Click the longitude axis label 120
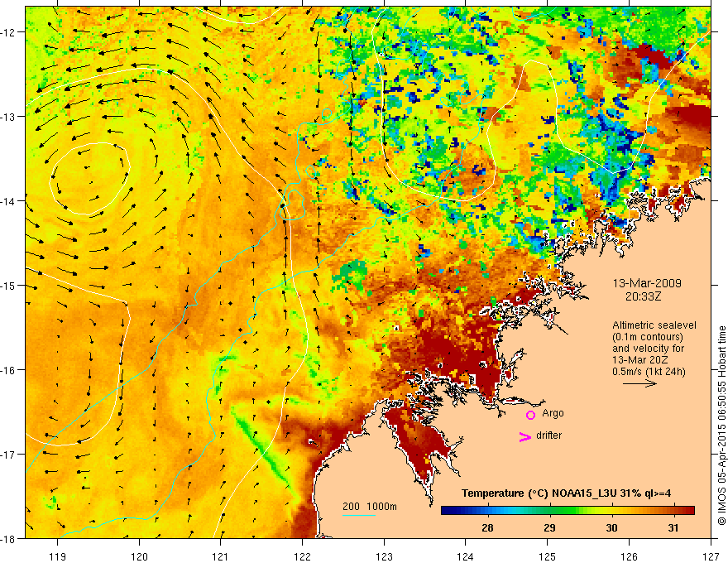 click(139, 556)
